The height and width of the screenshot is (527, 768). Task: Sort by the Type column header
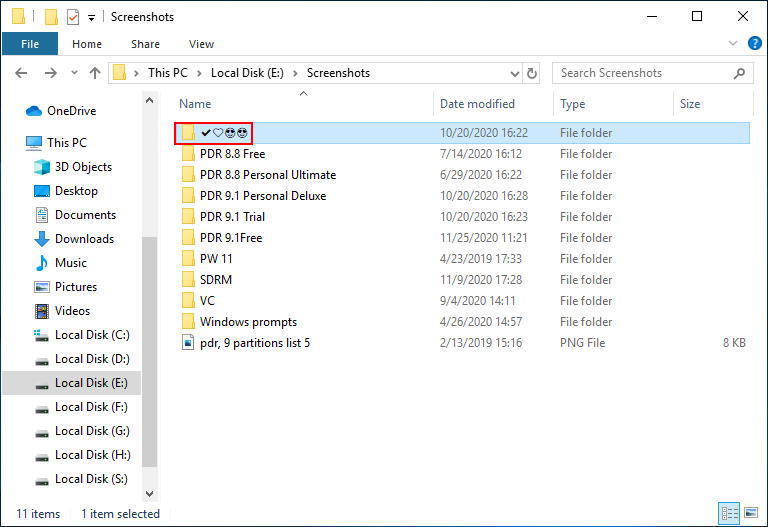[x=573, y=104]
